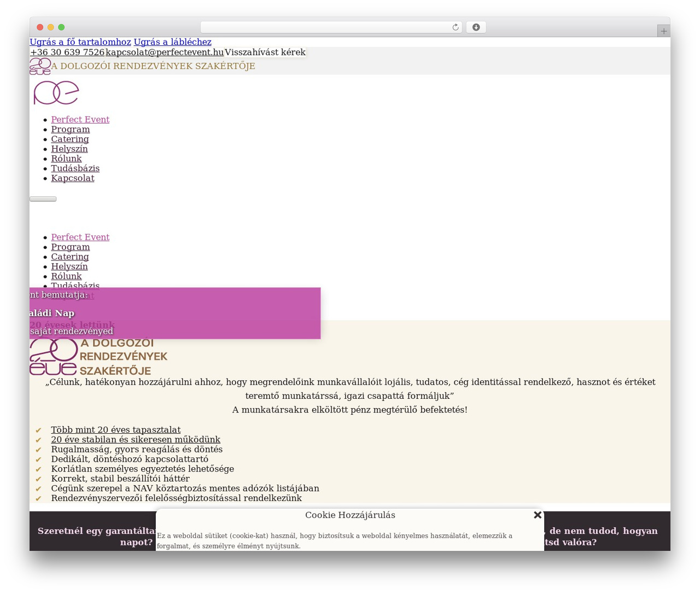The width and height of the screenshot is (700, 593).
Task: Open Tudásbázis in the first menu
Action: click(x=75, y=168)
